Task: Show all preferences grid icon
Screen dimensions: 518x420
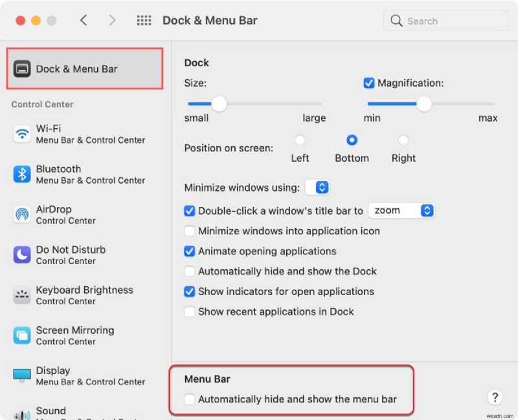Action: 144,21
